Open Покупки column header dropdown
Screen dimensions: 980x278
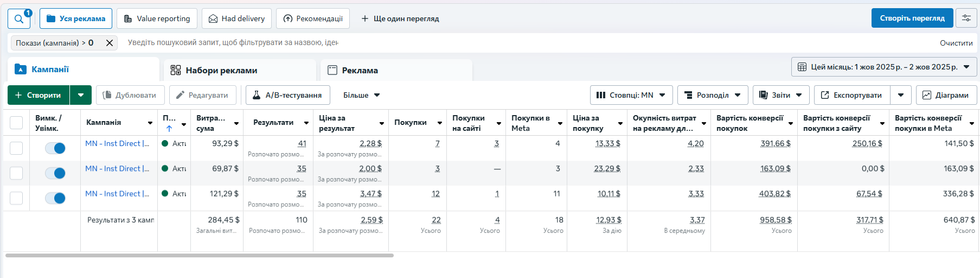[440, 123]
